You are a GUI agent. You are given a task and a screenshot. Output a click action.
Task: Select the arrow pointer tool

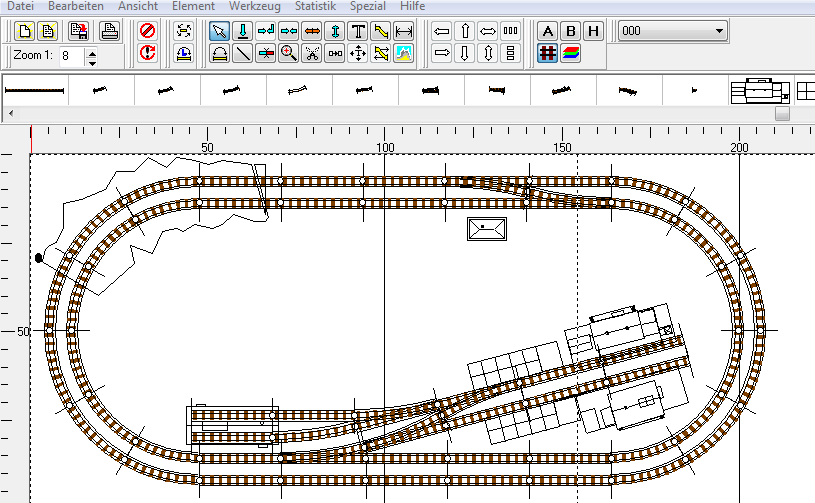pyautogui.click(x=219, y=31)
